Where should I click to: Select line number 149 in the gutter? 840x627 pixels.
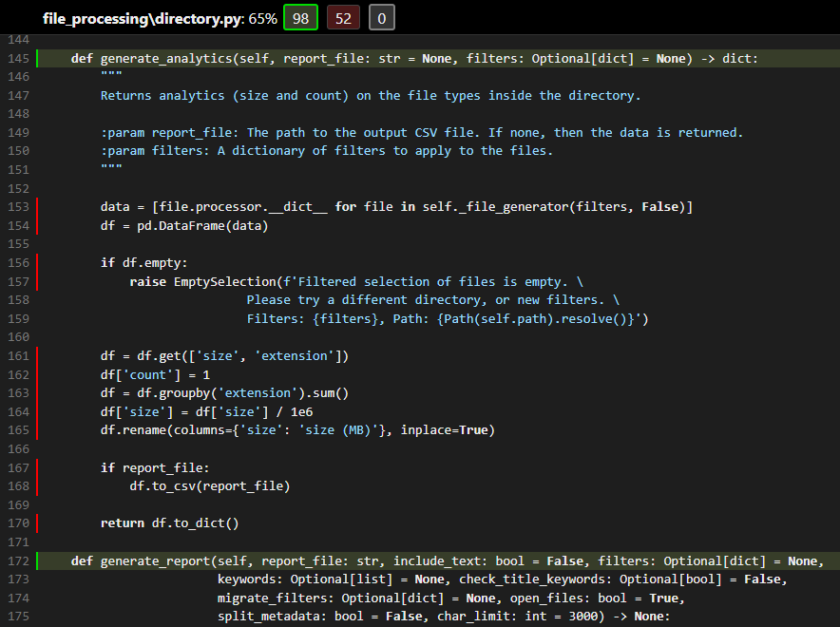click(x=18, y=132)
